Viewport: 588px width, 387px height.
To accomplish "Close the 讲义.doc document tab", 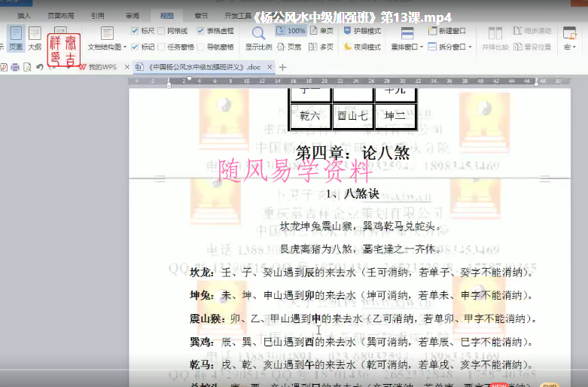I will pos(270,67).
